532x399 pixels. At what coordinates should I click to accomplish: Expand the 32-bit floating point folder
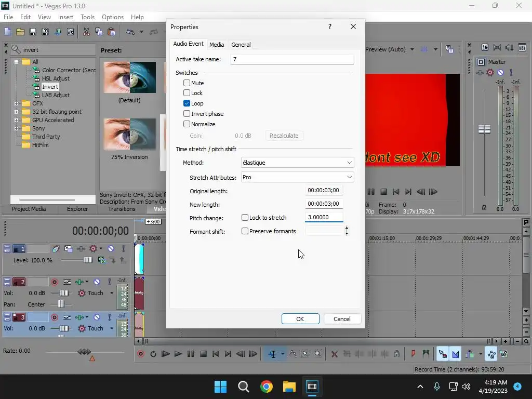point(16,112)
